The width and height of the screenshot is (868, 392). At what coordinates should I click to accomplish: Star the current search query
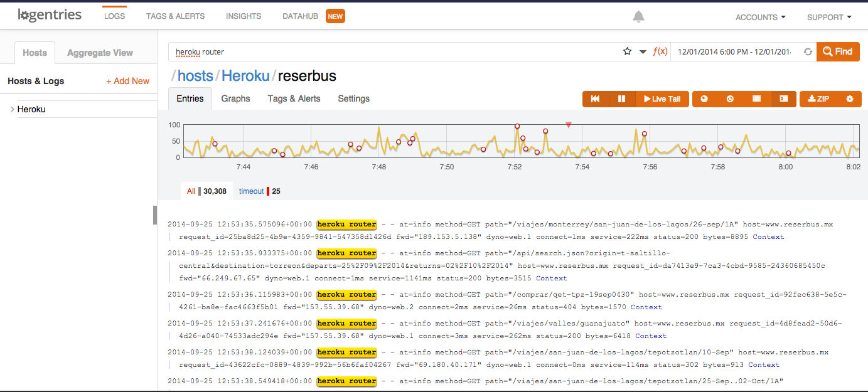pos(627,51)
